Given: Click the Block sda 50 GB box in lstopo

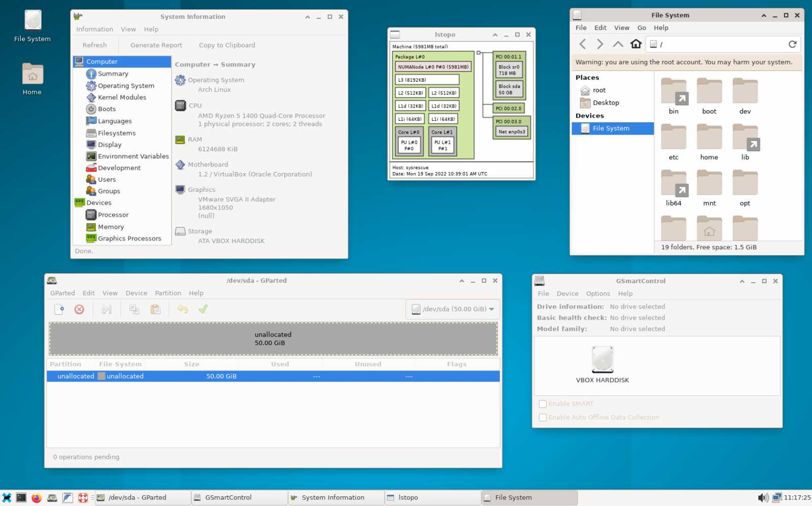Looking at the screenshot, I should point(509,89).
